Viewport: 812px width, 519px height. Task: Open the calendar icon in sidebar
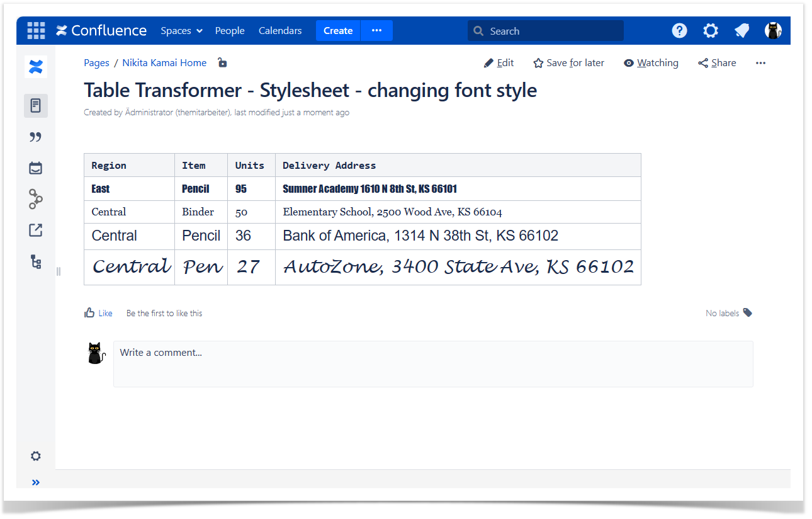point(36,168)
